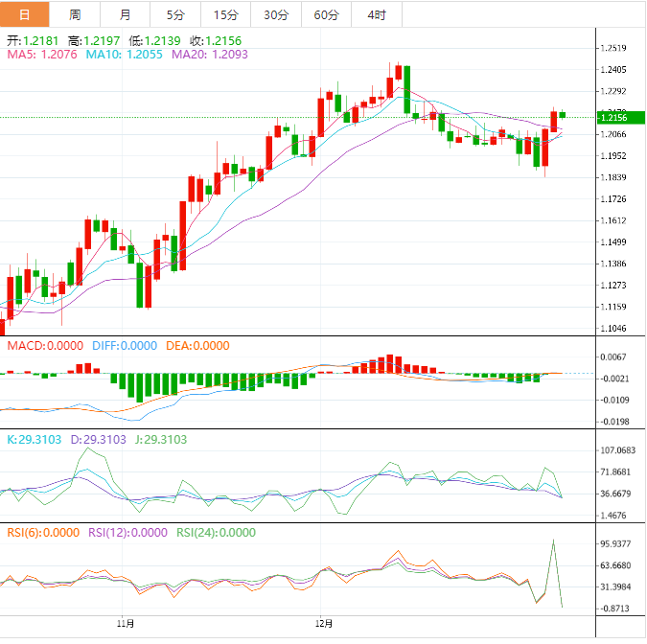Select the RSI(6) indicator label

coord(43,533)
